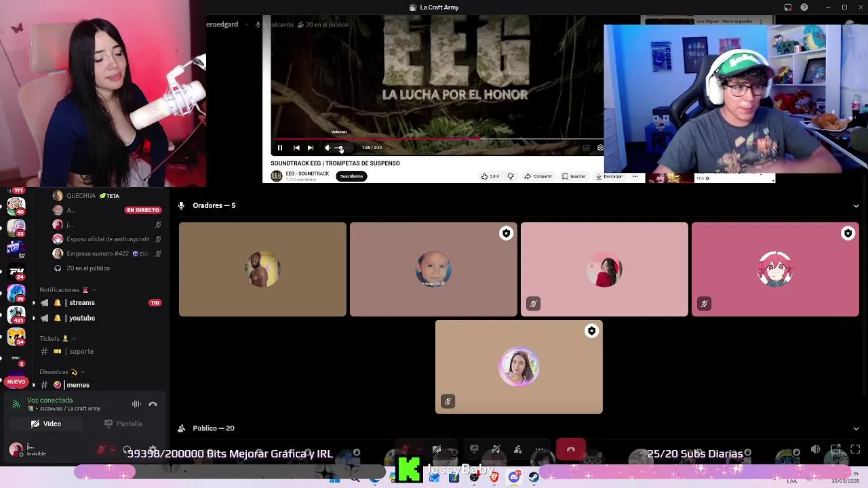Screen dimensions: 868x488
Task: Click the Guardar save button
Action: click(x=574, y=176)
